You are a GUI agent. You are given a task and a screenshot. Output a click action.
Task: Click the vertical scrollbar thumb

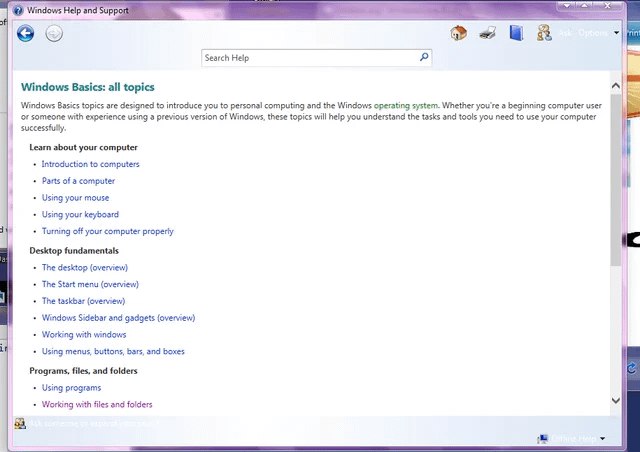pyautogui.click(x=616, y=180)
